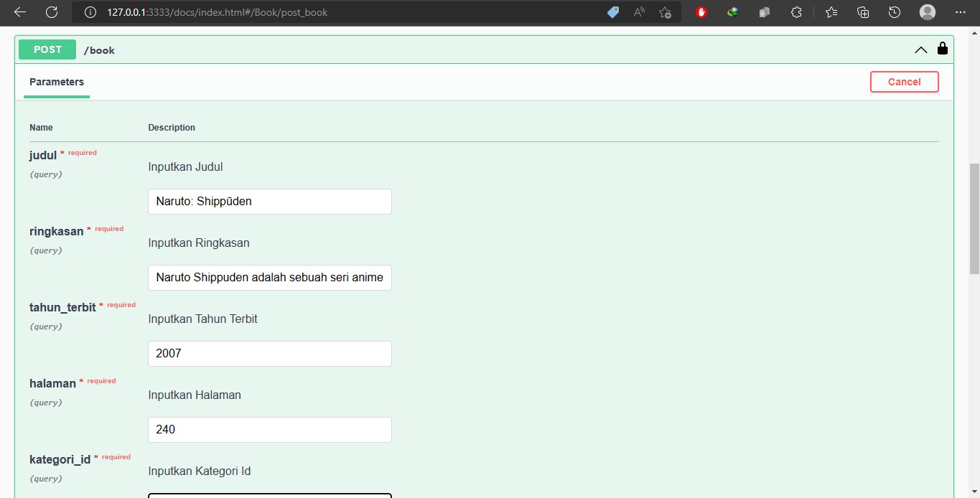Open the Favorites list
980x498 pixels.
(x=831, y=12)
